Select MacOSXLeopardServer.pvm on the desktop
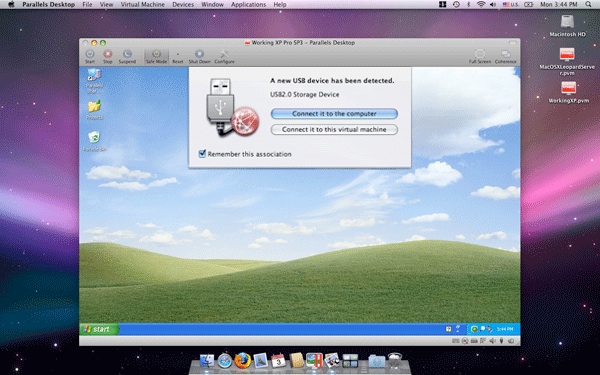600x375 pixels. [x=567, y=61]
